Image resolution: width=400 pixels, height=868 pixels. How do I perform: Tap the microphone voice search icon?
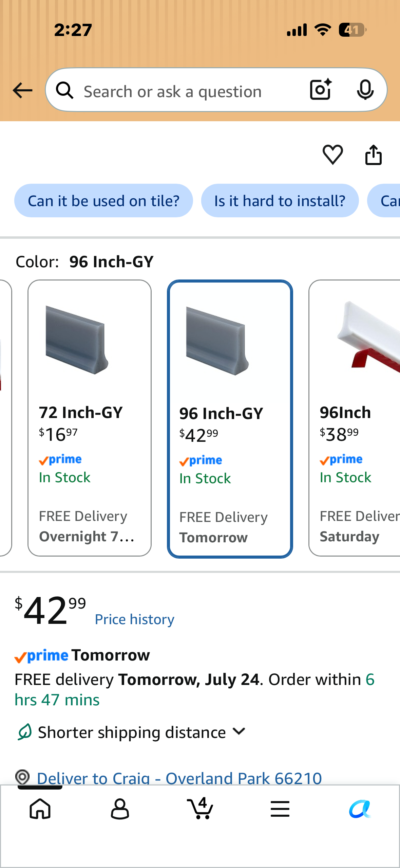[365, 90]
